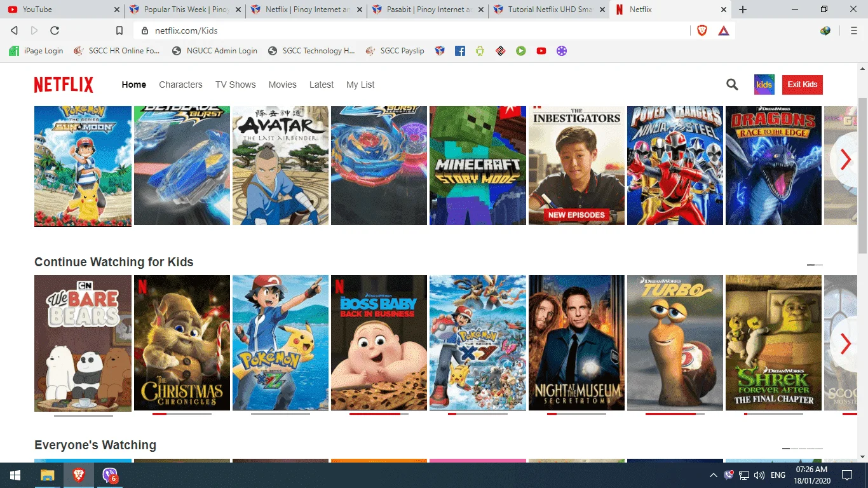Open The InBESTigators thumbnail

pyautogui.click(x=576, y=165)
